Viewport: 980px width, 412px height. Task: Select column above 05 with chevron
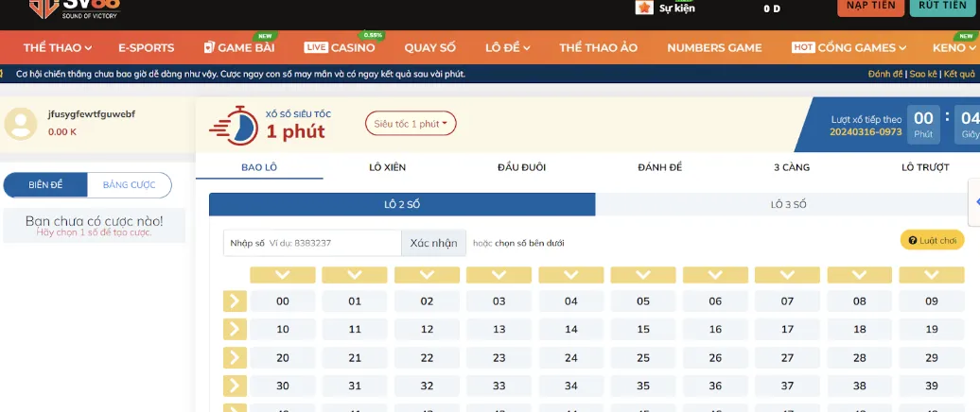(643, 275)
